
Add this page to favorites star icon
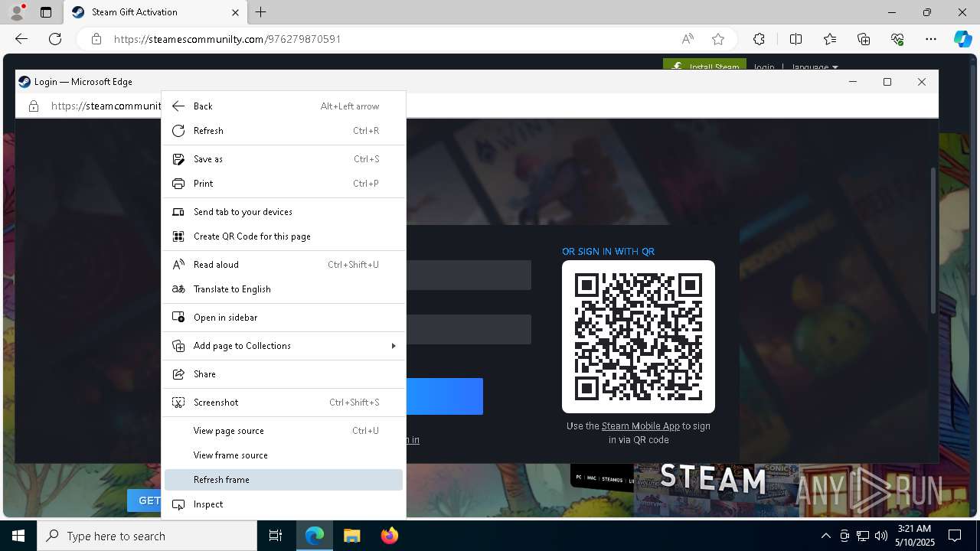point(717,39)
